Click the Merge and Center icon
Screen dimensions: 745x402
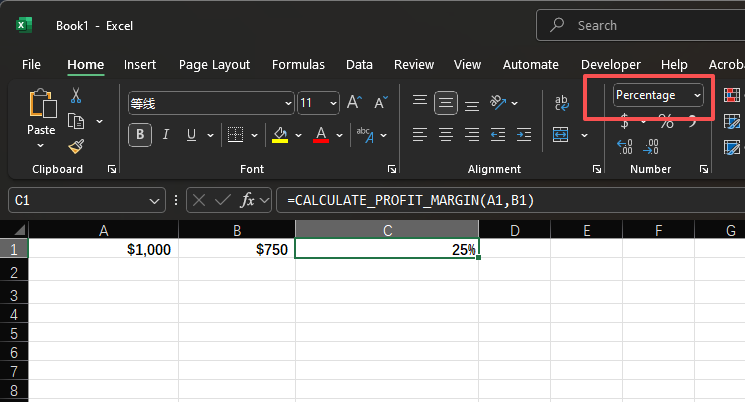point(561,135)
